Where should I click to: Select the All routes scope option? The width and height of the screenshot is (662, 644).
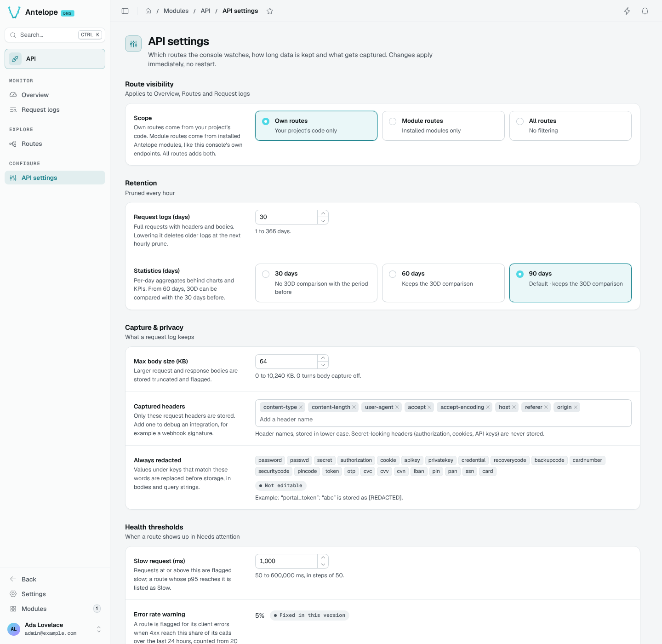click(x=571, y=126)
